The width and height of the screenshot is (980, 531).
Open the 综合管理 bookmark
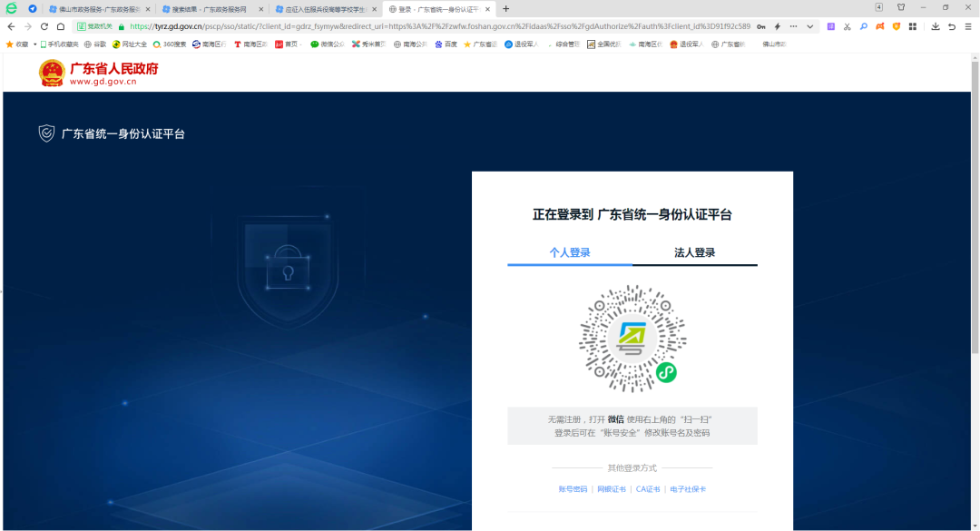[x=563, y=44]
